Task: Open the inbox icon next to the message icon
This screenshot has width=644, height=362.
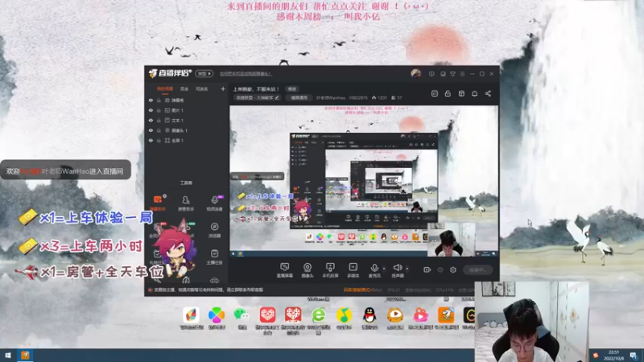Action: pyautogui.click(x=442, y=74)
